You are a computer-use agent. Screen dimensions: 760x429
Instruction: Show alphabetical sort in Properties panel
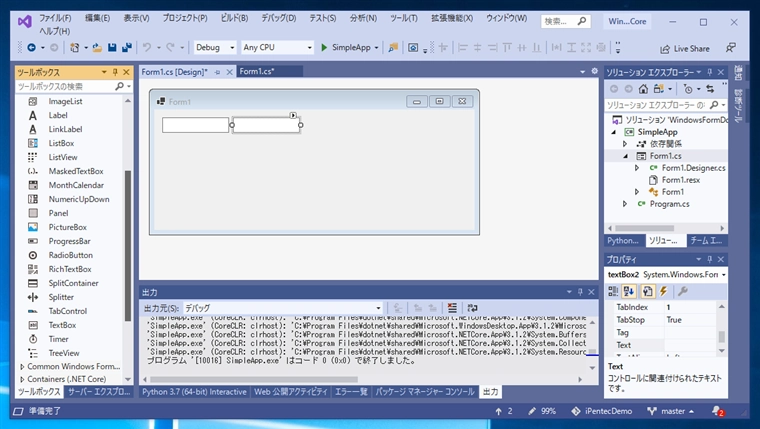click(629, 291)
